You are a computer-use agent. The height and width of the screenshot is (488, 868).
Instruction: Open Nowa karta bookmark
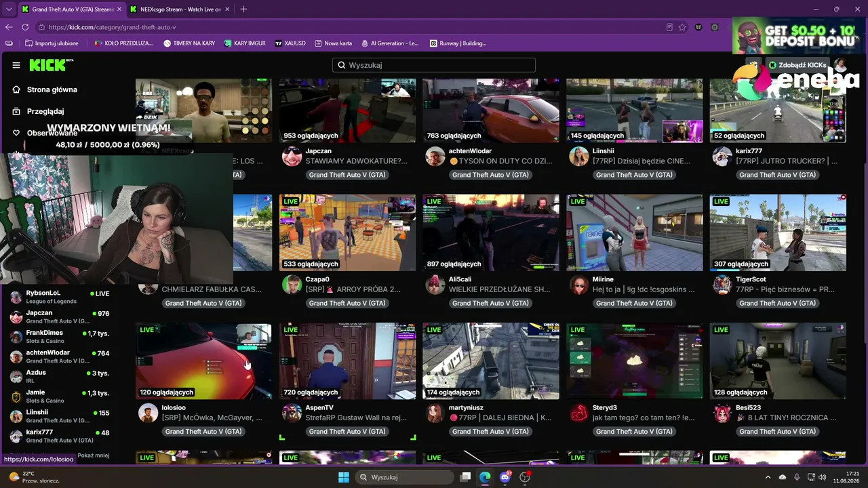point(333,43)
